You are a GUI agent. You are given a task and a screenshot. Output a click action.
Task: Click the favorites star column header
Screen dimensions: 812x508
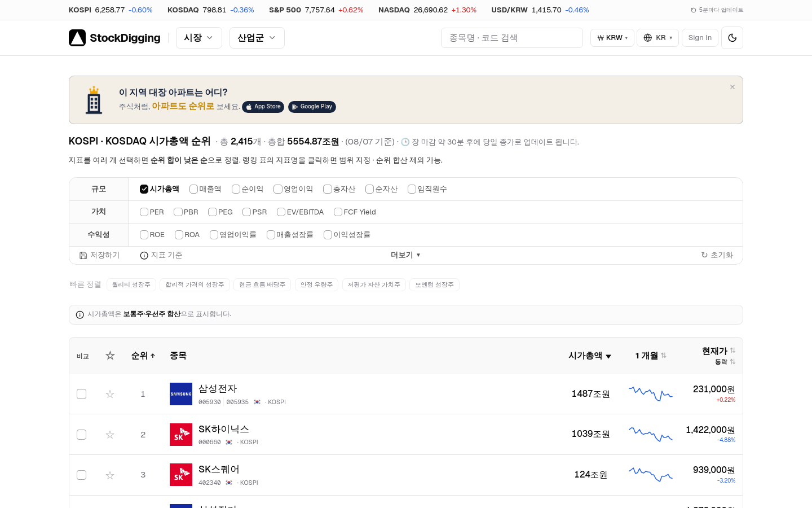click(x=110, y=356)
